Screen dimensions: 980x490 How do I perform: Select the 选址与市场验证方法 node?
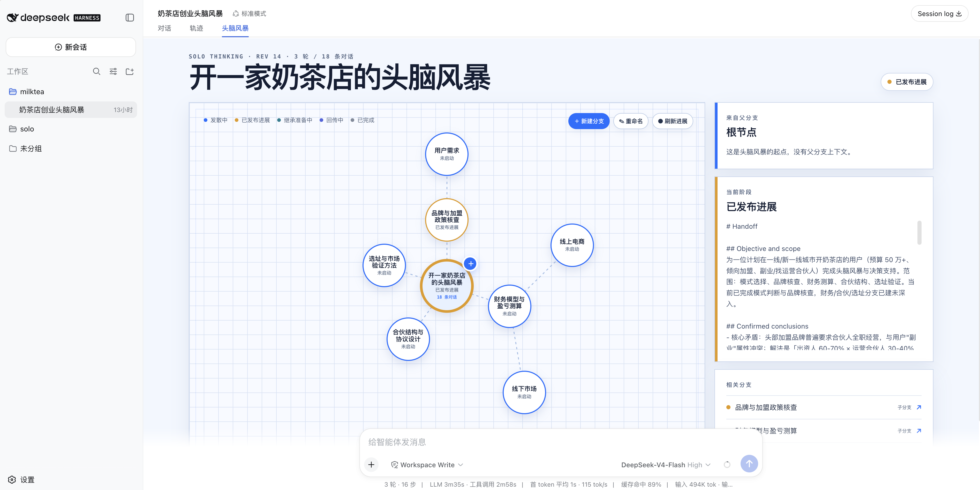coord(384,265)
